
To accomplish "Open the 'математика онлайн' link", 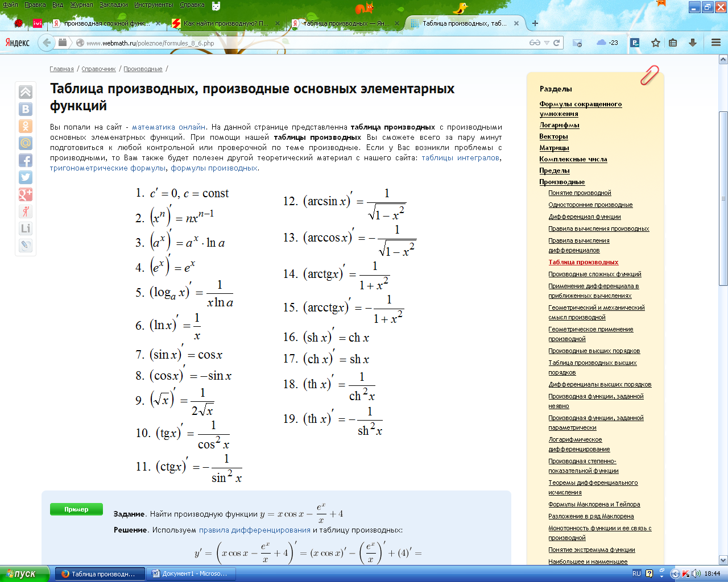I will pos(168,127).
